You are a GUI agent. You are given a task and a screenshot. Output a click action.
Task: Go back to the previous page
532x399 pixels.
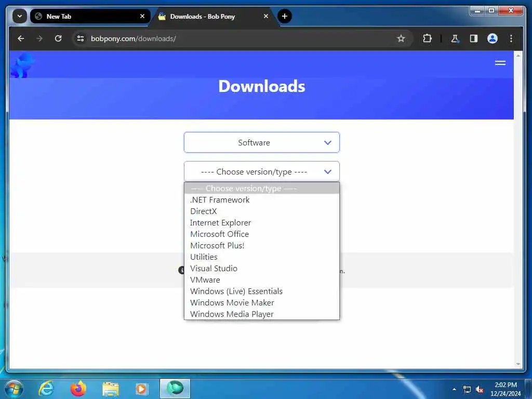click(21, 38)
